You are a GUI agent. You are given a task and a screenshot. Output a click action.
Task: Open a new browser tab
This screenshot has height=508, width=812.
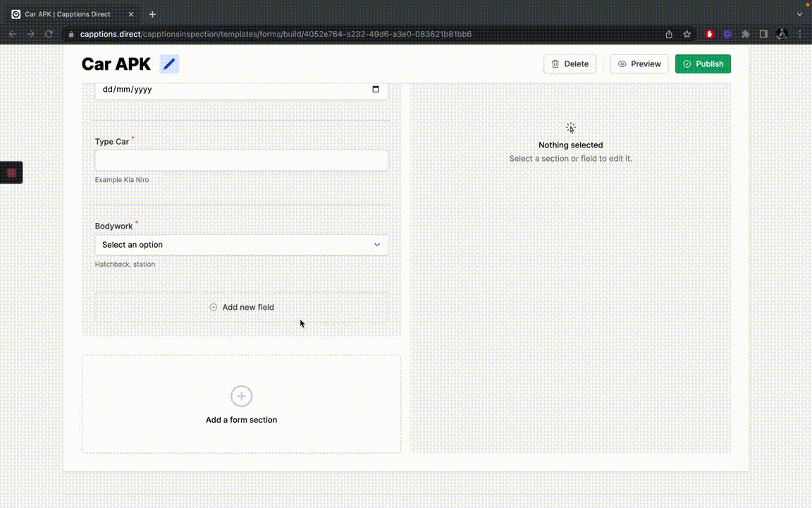pyautogui.click(x=152, y=15)
